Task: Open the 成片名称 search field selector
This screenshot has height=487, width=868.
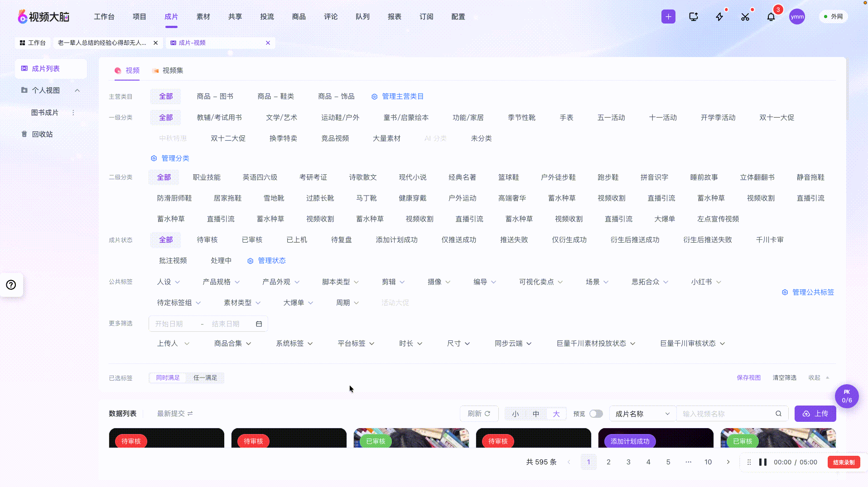Action: 642,414
